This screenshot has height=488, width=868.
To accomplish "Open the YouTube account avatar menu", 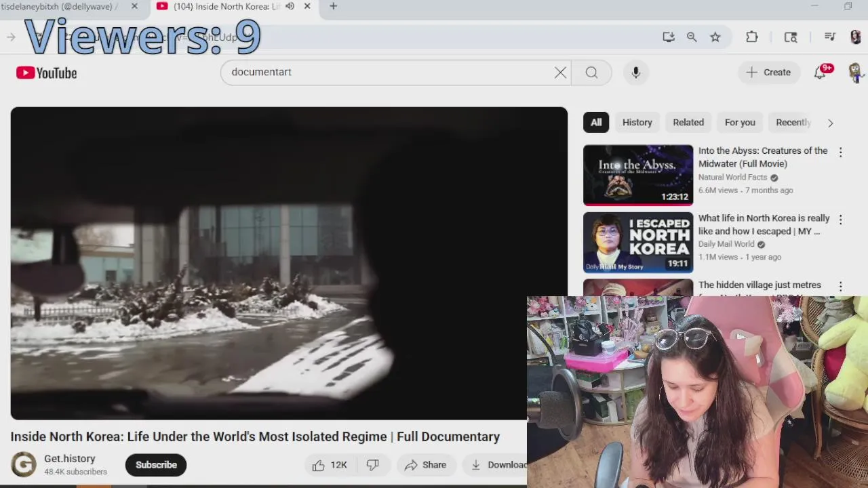I will [x=854, y=72].
